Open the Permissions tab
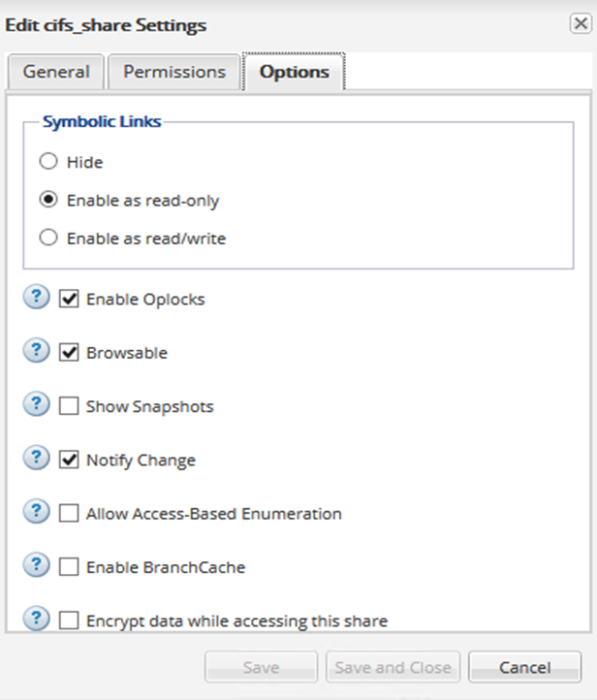 [x=174, y=72]
